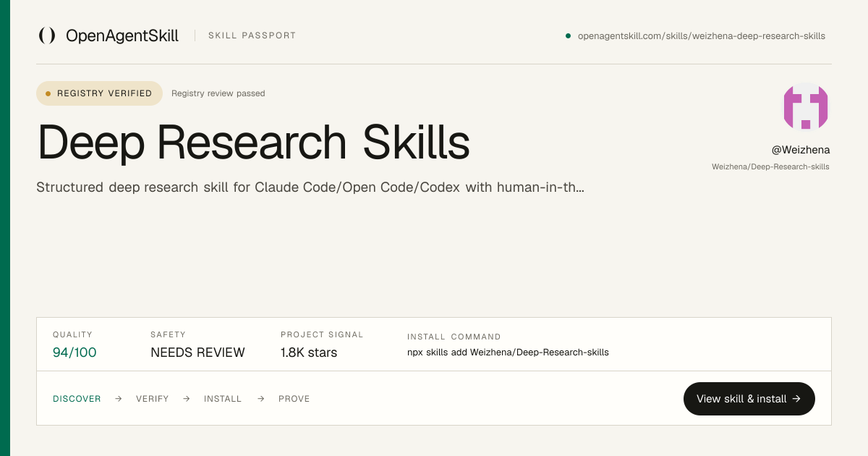868x456 pixels.
Task: Click the View skill & install button
Action: [x=749, y=399]
